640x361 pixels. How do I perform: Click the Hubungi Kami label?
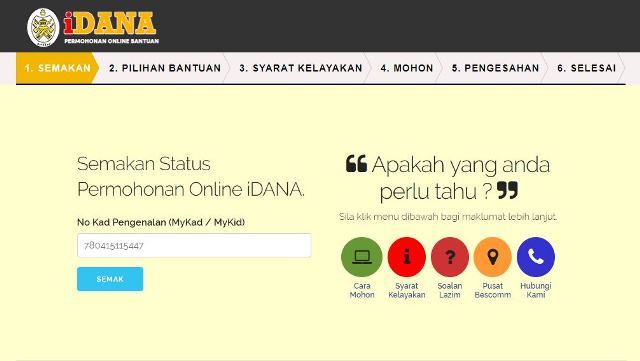pos(536,290)
